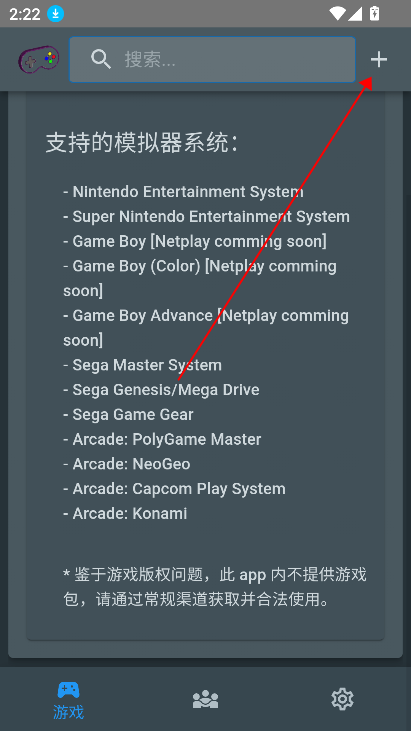Click the gamepad app logo
Viewport: 411px width, 731px height.
39,60
